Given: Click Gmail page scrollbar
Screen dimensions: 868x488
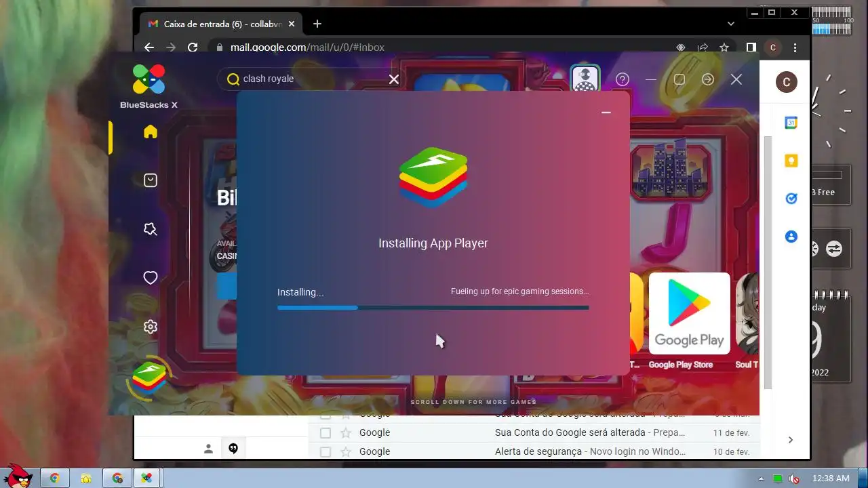Looking at the screenshot, I should (x=768, y=262).
